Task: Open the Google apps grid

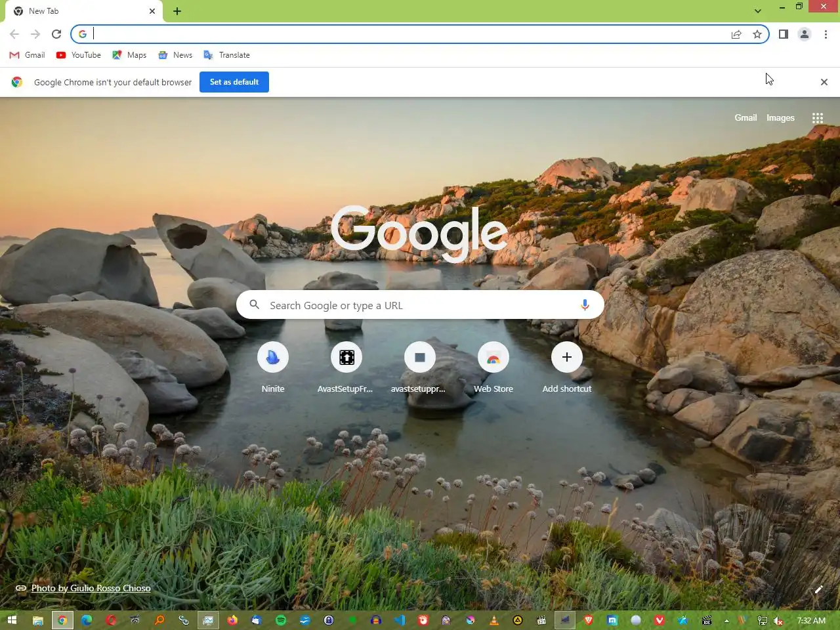Action: click(818, 118)
